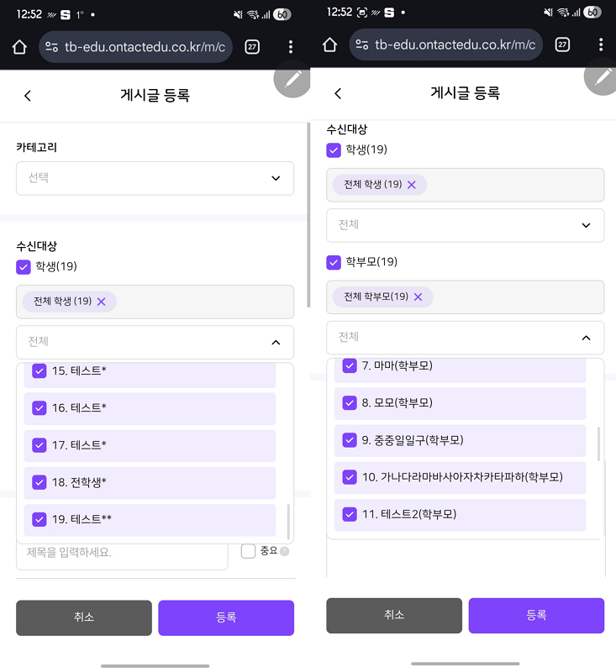
Task: Open the browser home icon on the left screen
Action: pyautogui.click(x=19, y=46)
